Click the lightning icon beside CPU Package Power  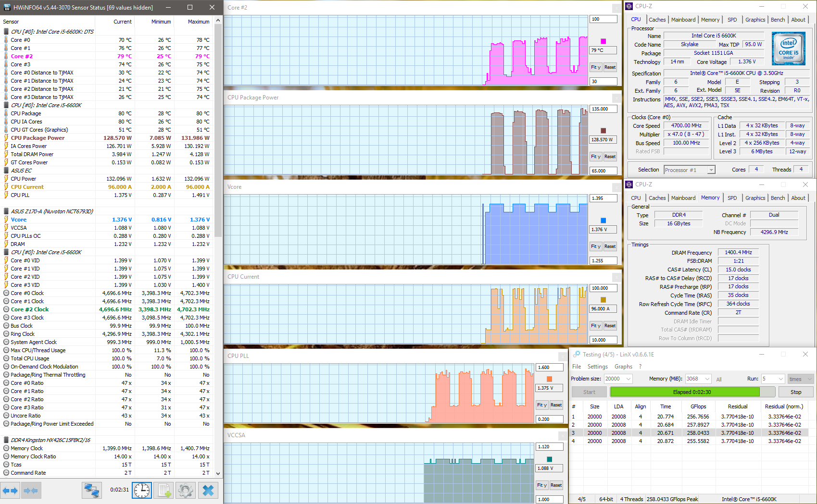click(6, 138)
